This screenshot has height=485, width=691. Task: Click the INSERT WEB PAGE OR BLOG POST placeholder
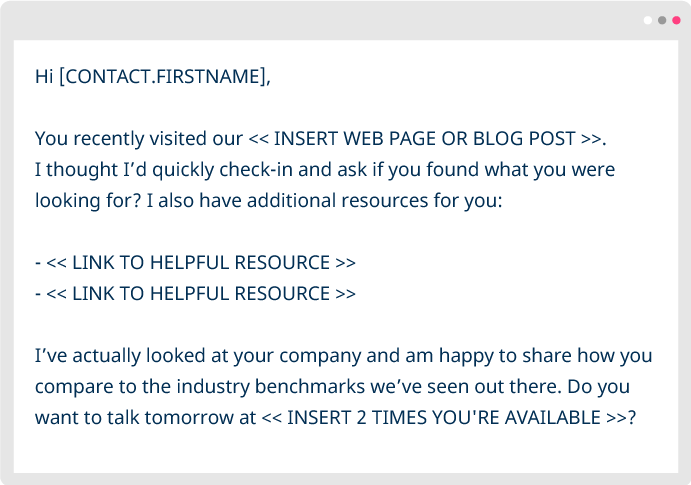[438, 138]
